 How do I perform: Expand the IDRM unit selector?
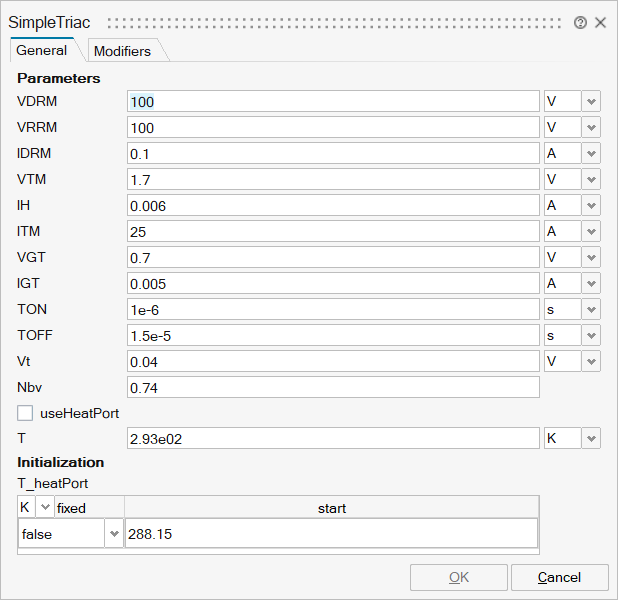click(x=591, y=154)
